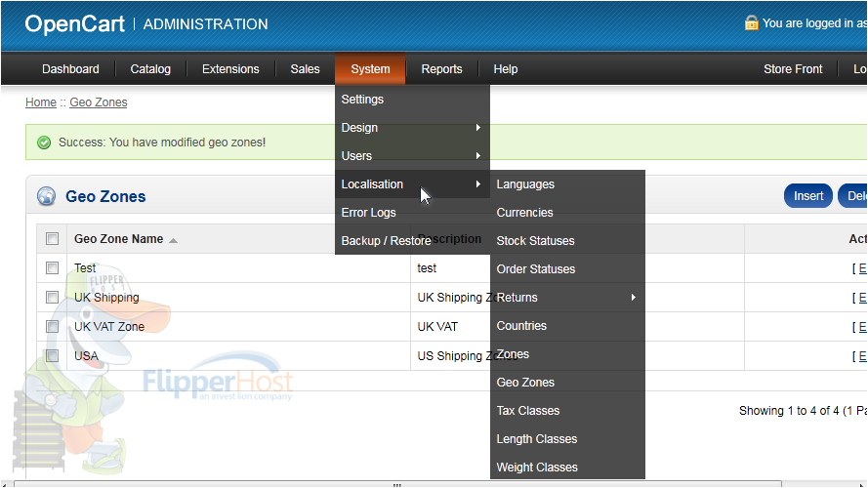Open the Dashboard menu
The width and height of the screenshot is (868, 488).
tap(70, 69)
